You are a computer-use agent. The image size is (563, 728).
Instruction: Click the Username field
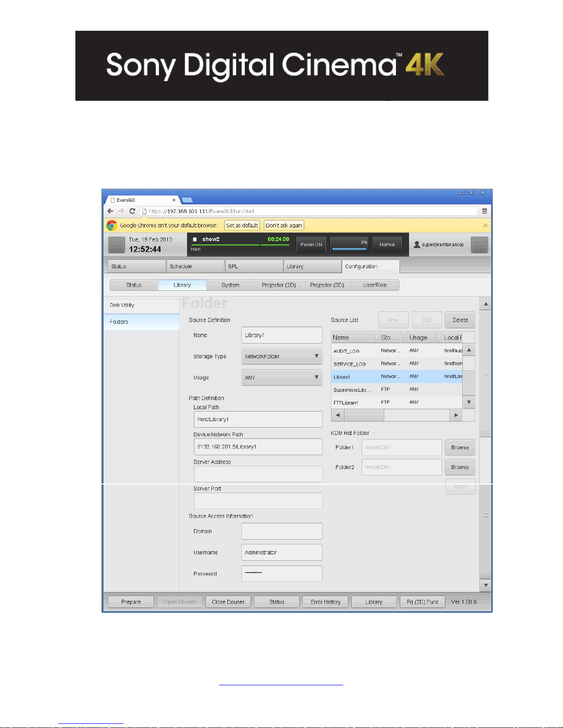coord(282,553)
